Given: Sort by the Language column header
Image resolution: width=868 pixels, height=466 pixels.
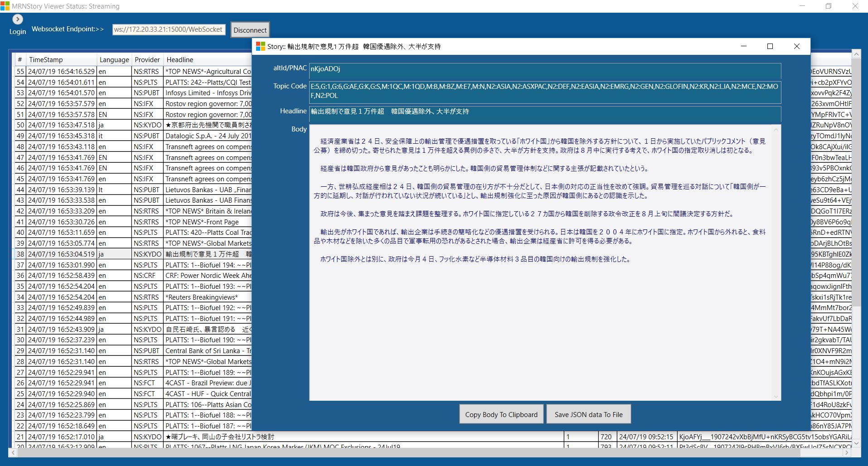Looking at the screenshot, I should pyautogui.click(x=114, y=60).
